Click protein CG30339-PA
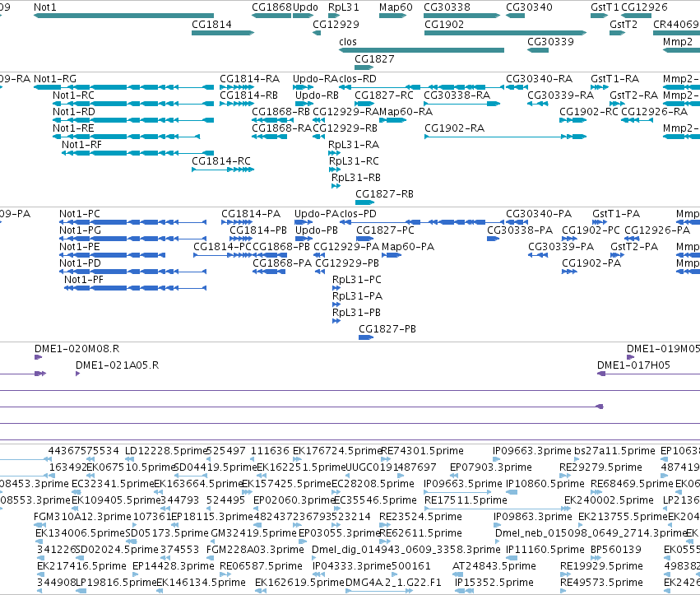The height and width of the screenshot is (595, 700). point(561,247)
